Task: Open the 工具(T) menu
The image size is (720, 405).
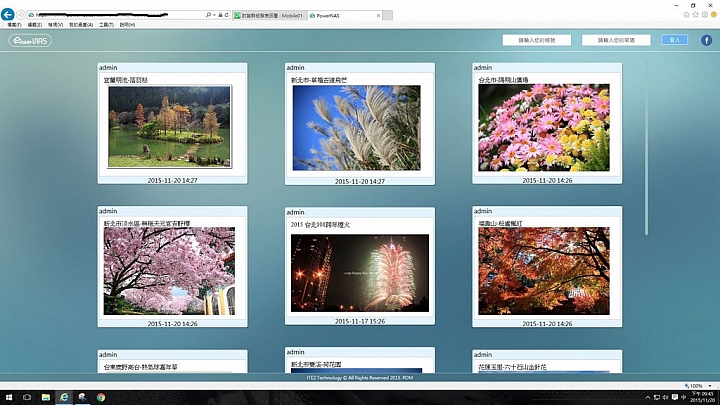Action: [106, 25]
